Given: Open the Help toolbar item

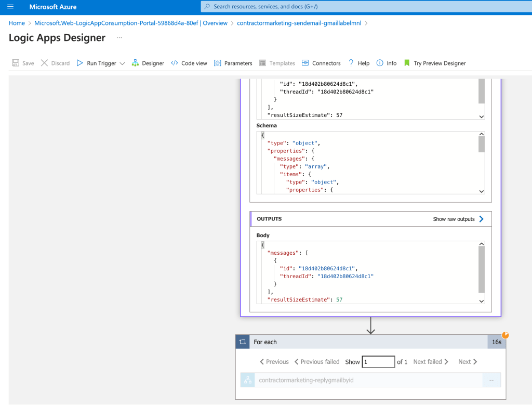Looking at the screenshot, I should [x=359, y=63].
